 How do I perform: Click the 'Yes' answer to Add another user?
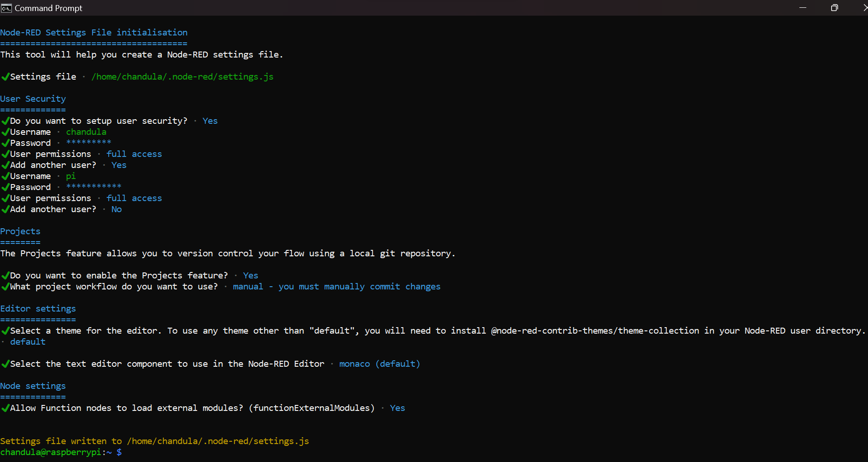click(x=119, y=165)
